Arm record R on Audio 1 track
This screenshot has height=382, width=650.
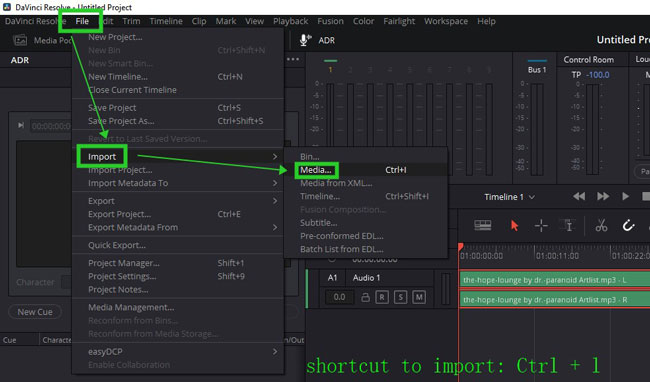pos(382,297)
